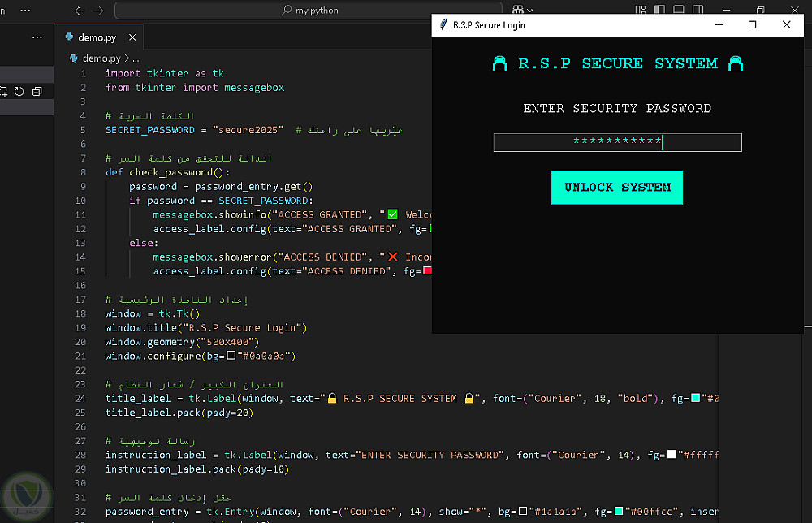Click the explorer refresh icon
The width and height of the screenshot is (812, 523).
pos(19,92)
